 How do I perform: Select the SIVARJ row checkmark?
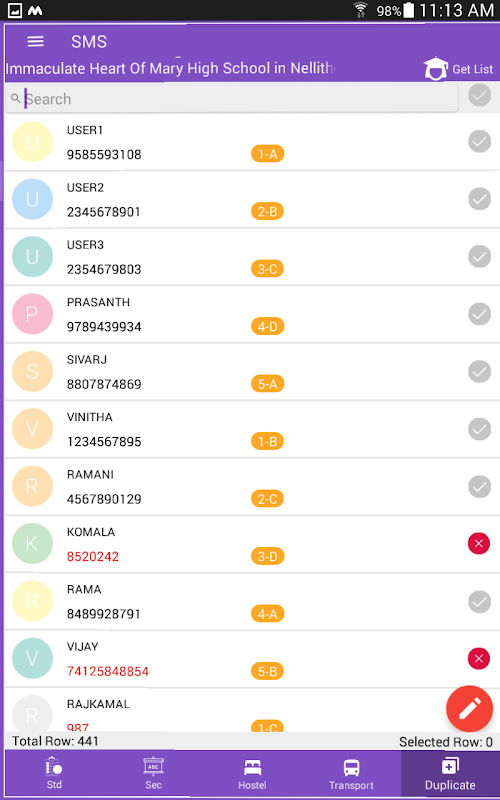[x=479, y=371]
